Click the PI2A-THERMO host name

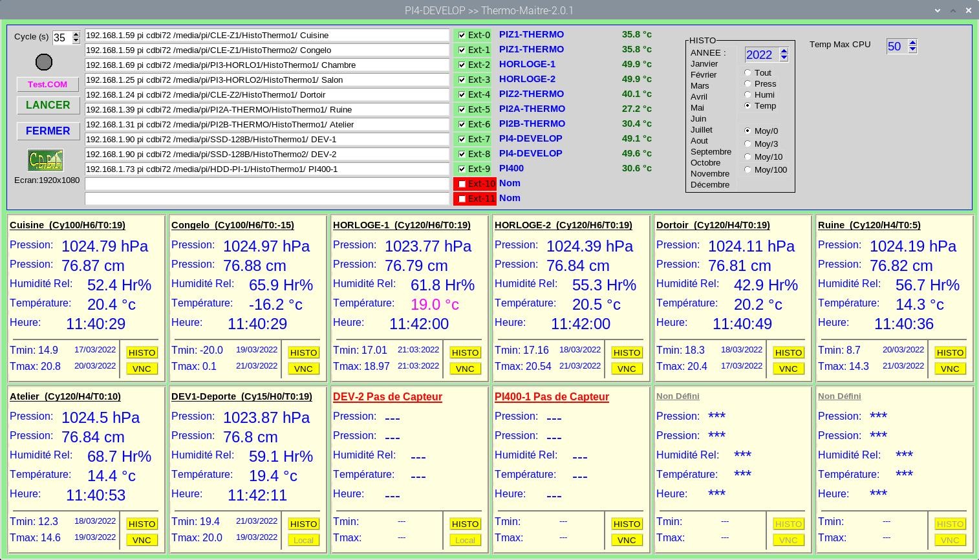(x=532, y=109)
